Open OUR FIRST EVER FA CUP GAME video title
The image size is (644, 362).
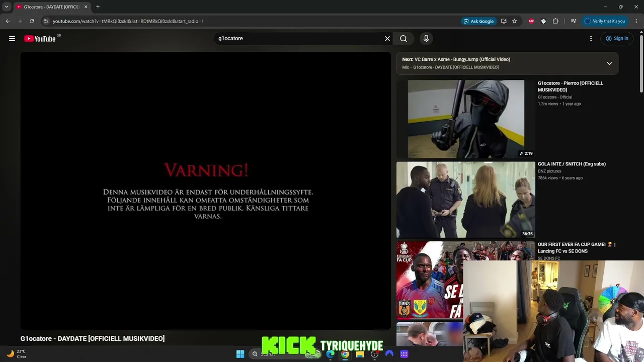click(x=577, y=248)
